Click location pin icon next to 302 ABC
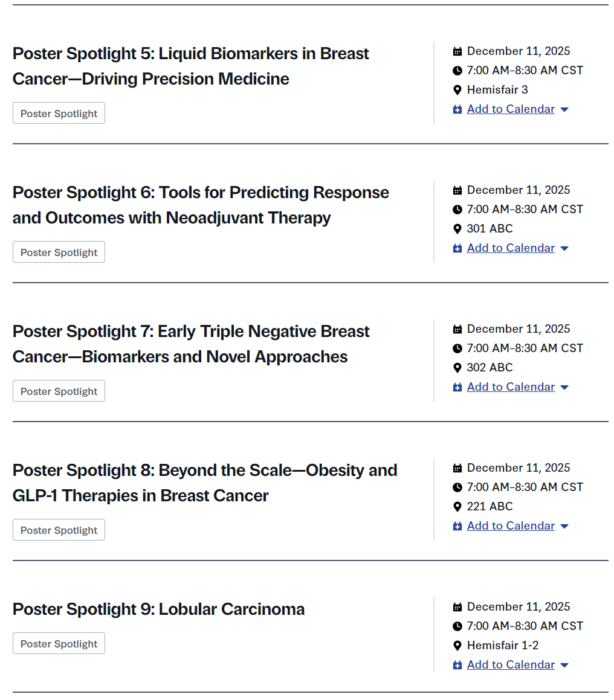Image resolution: width=614 pixels, height=700 pixels. click(457, 368)
